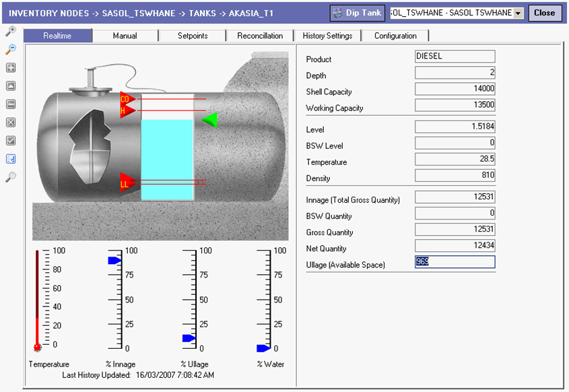Click the Gross Quantity field 12531
Screen dimensions: 569x392
455,229
